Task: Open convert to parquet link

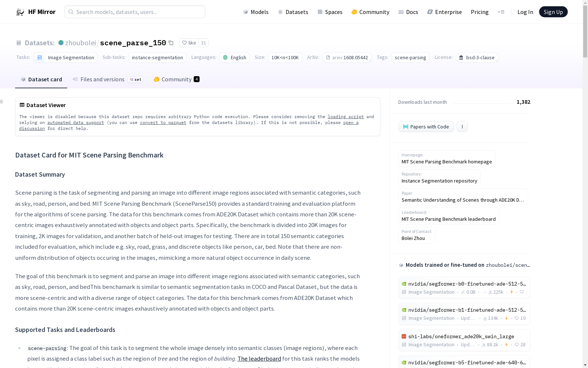Action: tap(163, 123)
